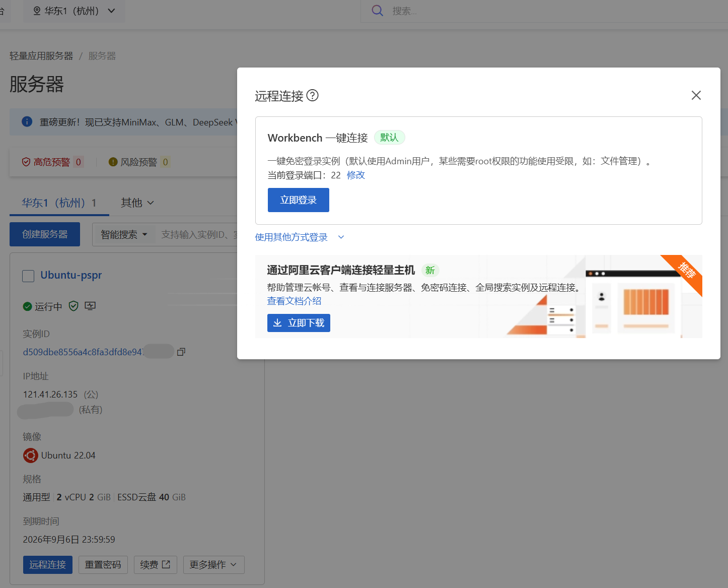Open the 远程连接 help question-mark icon
Image resolution: width=728 pixels, height=588 pixels.
pyautogui.click(x=312, y=95)
